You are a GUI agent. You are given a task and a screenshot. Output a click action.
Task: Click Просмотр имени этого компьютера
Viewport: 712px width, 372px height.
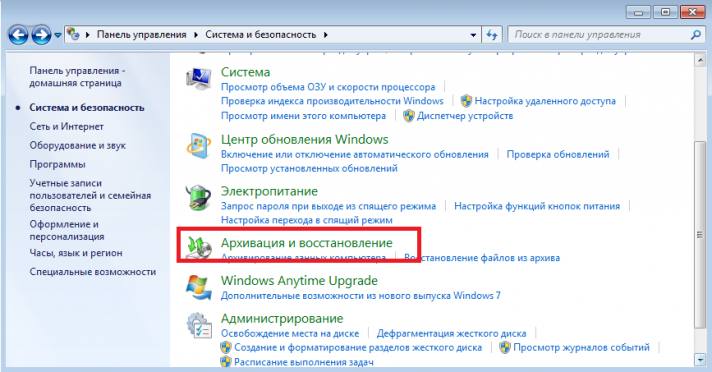click(303, 116)
